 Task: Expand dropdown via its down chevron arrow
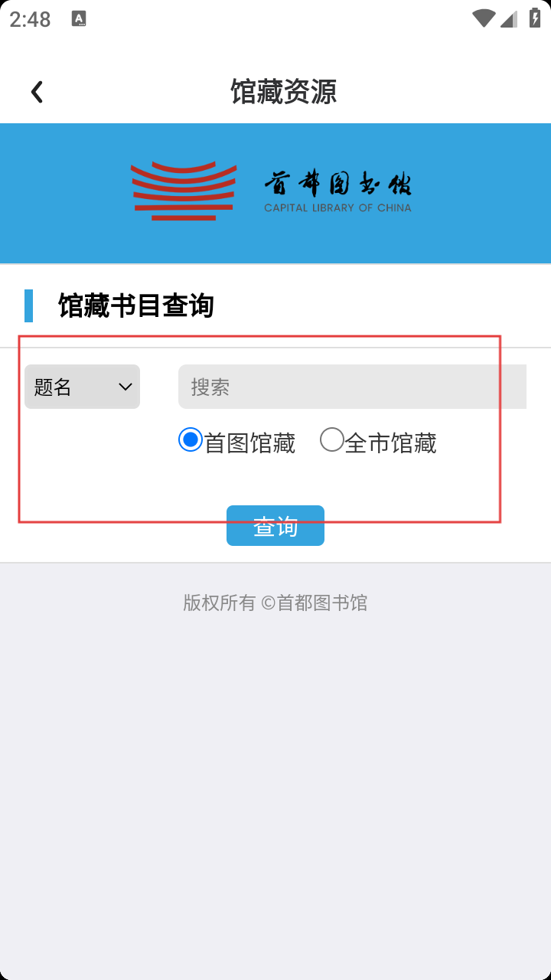pyautogui.click(x=126, y=387)
